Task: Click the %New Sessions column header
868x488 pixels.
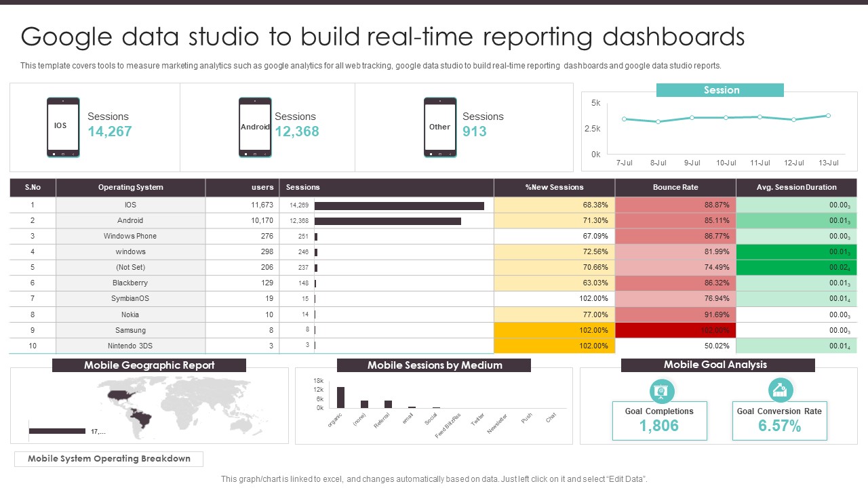Action: [x=554, y=188]
